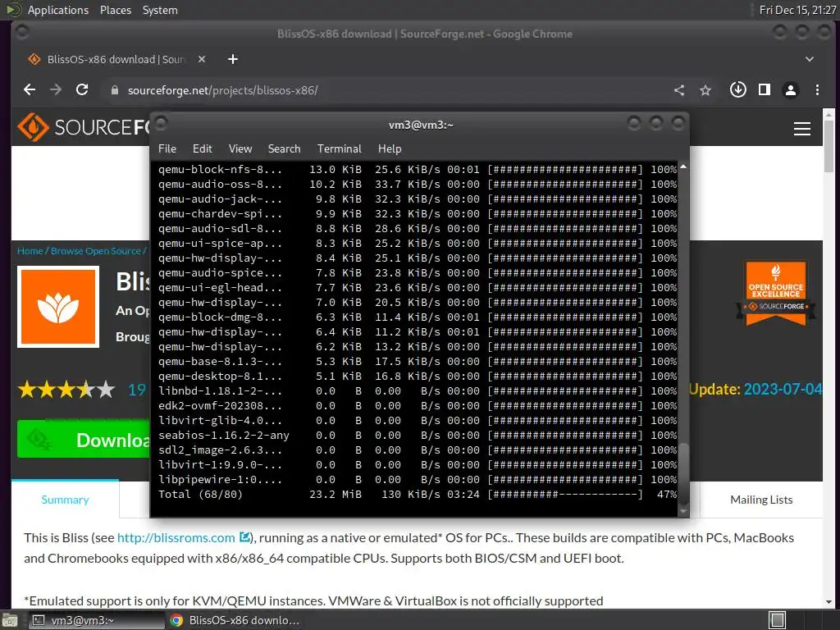Switch to vm3@vm3:~ taskbar entry
Image resolution: width=840 pixels, height=630 pixels.
coord(95,620)
